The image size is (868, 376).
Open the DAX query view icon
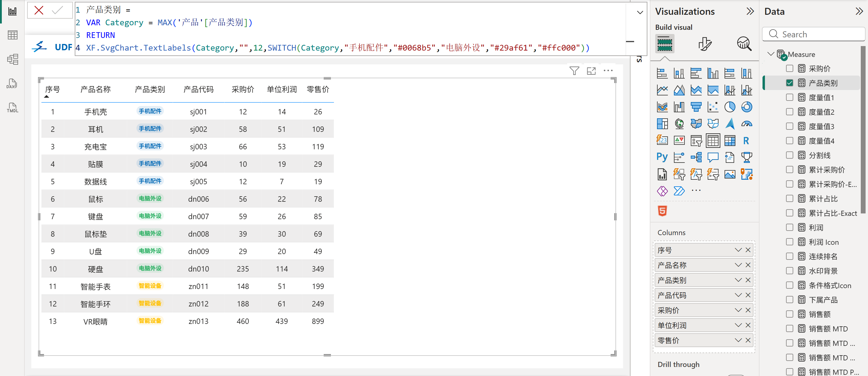point(12,84)
